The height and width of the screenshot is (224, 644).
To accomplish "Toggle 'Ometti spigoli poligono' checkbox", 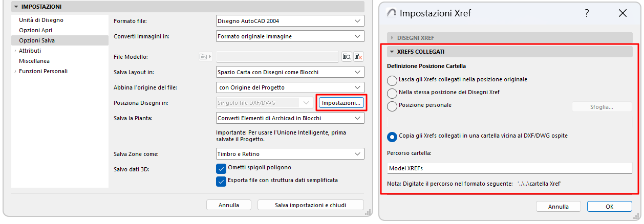I will 221,168.
